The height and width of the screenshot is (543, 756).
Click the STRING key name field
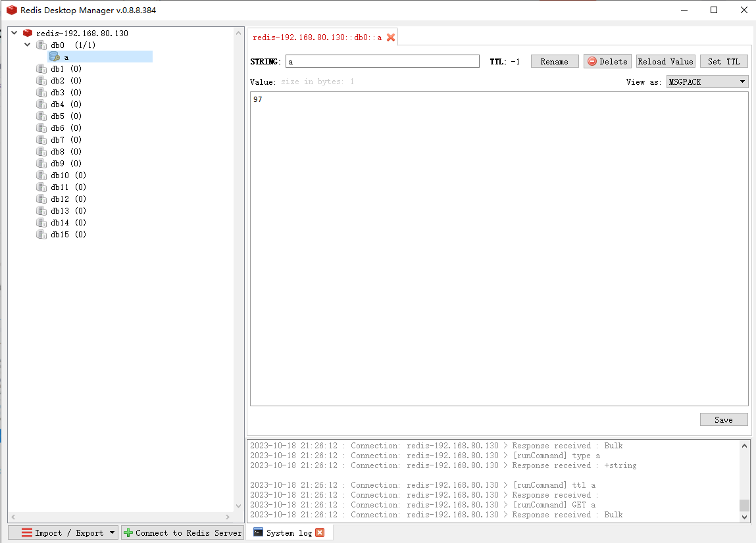click(x=382, y=61)
